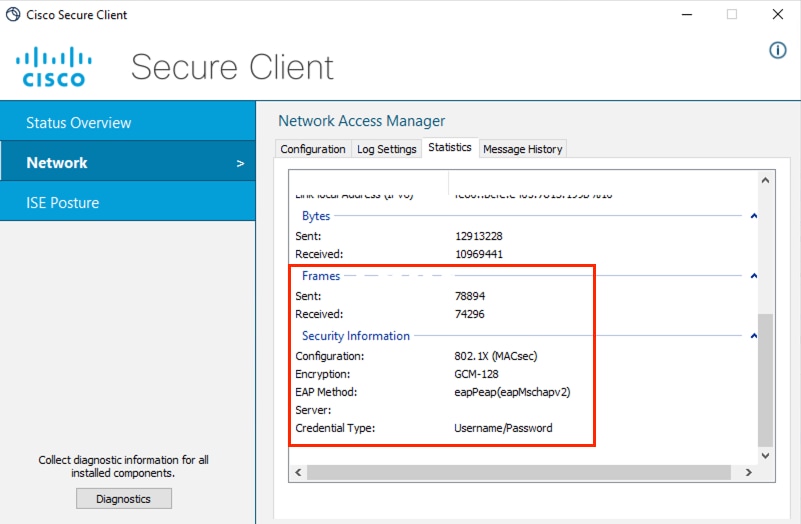Select Network in the sidebar

click(x=127, y=163)
